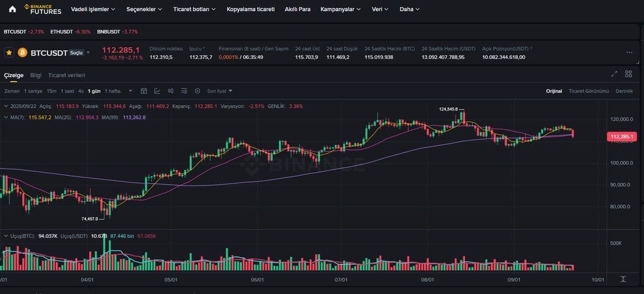This screenshot has width=644, height=294.
Task: Select the 15m interval
Action: click(52, 91)
